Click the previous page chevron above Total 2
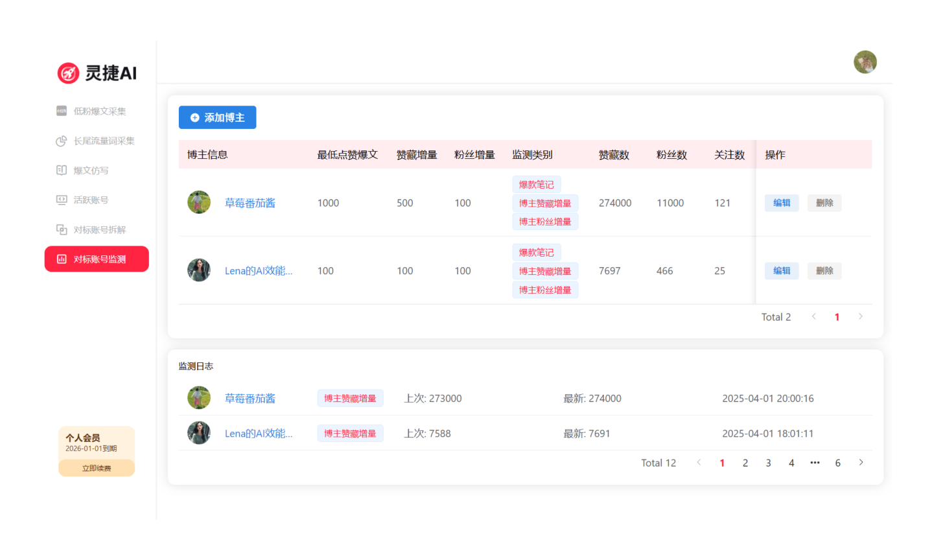Image resolution: width=932 pixels, height=560 pixels. (813, 316)
